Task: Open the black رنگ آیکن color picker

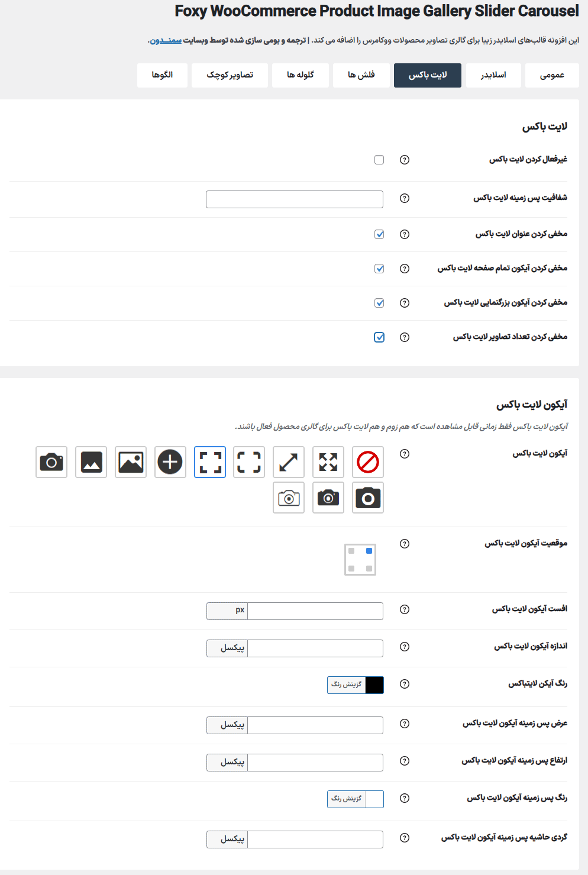Action: click(356, 684)
